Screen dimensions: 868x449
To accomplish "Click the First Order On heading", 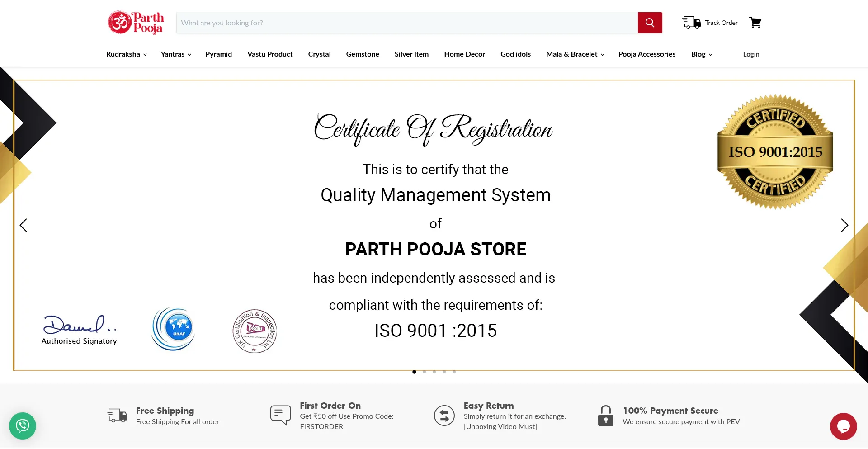I will coord(330,406).
